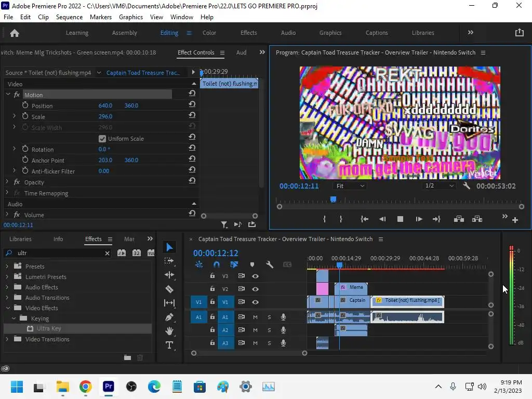Open the Markers menu
Image resolution: width=532 pixels, height=399 pixels.
pos(101,17)
